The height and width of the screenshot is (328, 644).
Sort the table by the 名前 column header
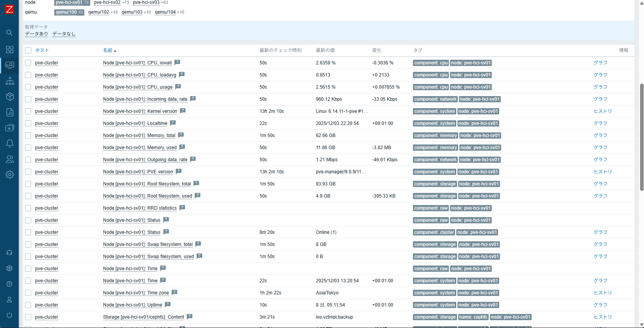[x=108, y=50]
